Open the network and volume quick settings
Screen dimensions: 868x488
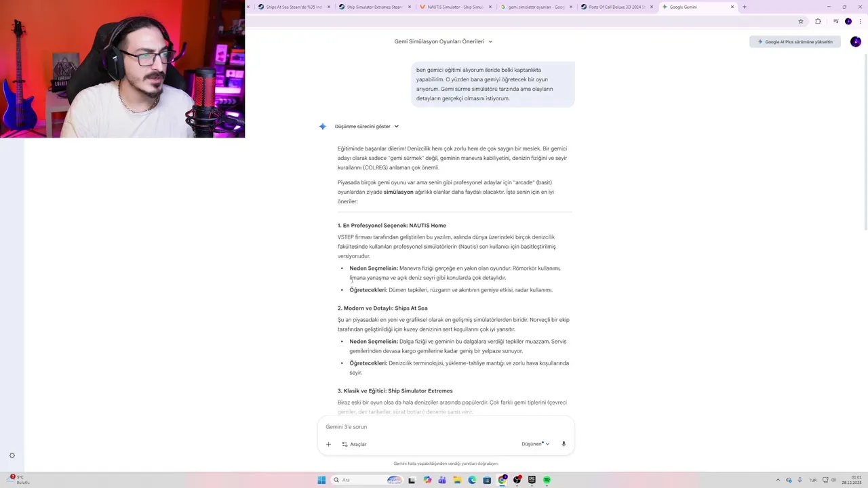(x=829, y=480)
